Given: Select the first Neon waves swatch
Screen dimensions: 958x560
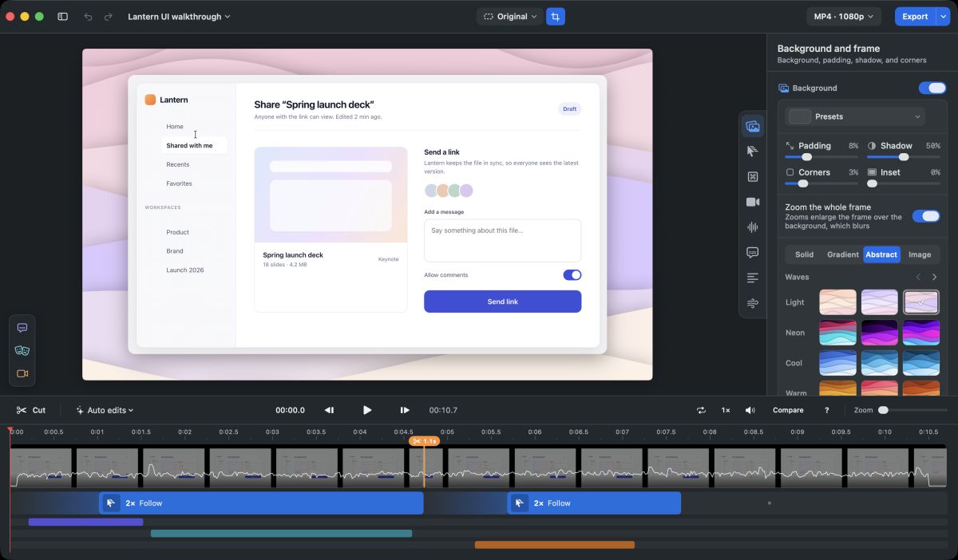Looking at the screenshot, I should pos(837,333).
